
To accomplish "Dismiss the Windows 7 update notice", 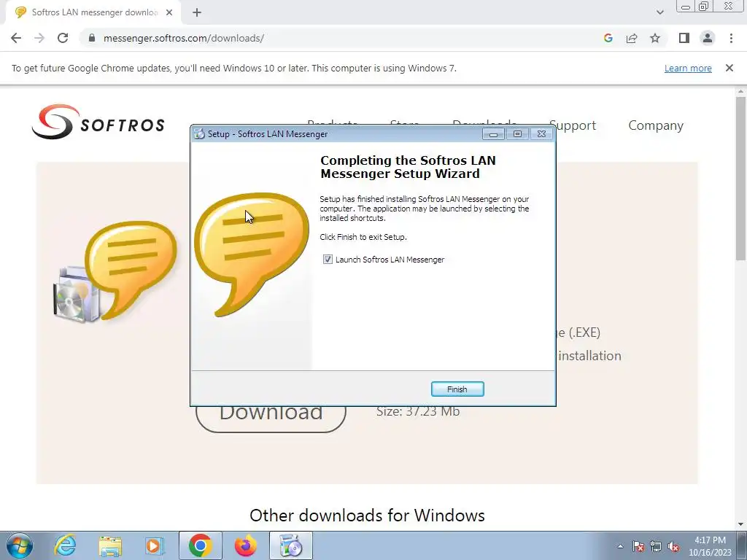I will coord(729,68).
